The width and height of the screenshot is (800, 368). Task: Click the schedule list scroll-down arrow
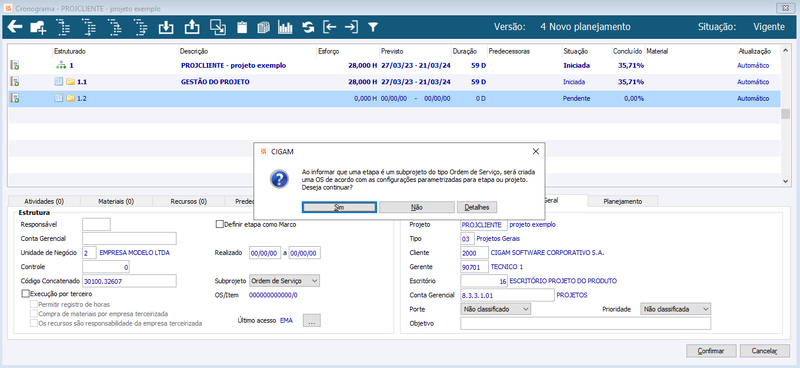click(x=786, y=181)
